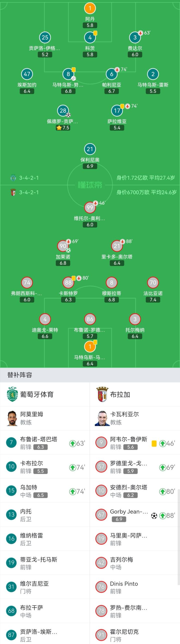Open 加莱诺 number 90 player icon
Image resolution: width=180 pixels, height=644 pixels.
(x=63, y=246)
